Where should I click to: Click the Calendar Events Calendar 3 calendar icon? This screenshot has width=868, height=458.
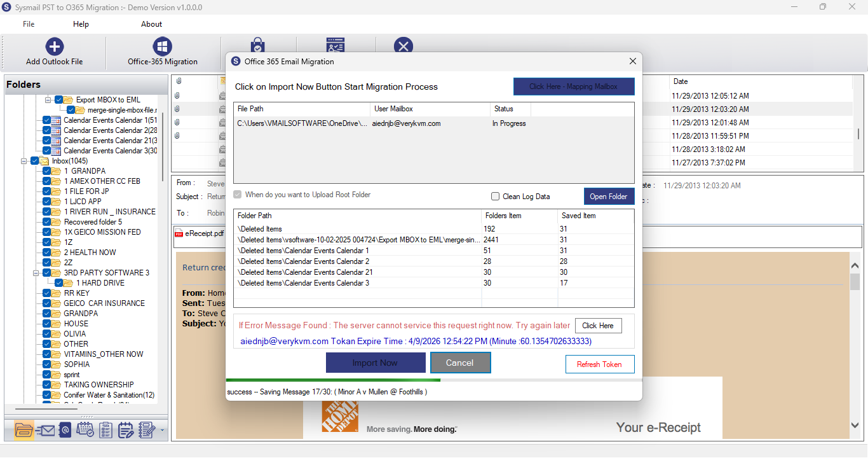click(x=57, y=151)
